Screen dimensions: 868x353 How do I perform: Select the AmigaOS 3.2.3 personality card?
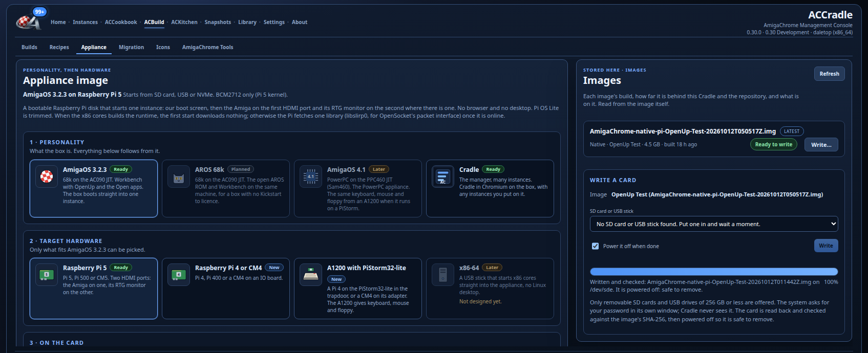pos(94,188)
